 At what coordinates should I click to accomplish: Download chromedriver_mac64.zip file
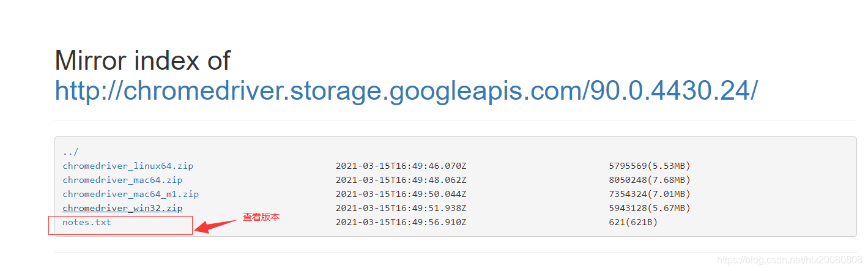[x=122, y=180]
